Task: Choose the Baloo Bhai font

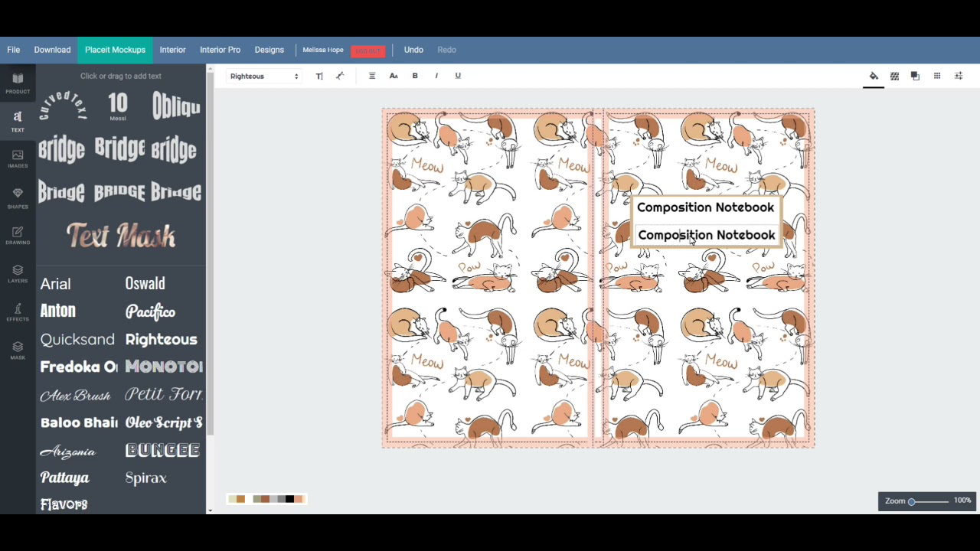Action: point(78,422)
